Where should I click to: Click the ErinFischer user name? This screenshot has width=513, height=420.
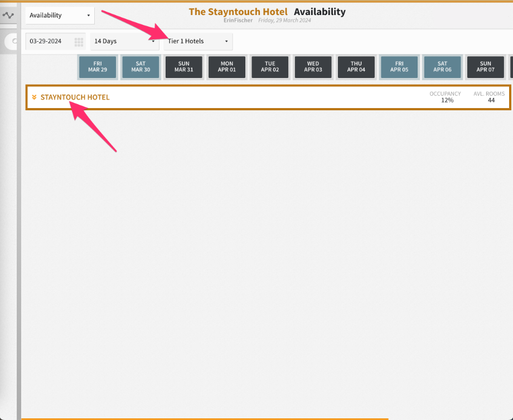(x=238, y=20)
